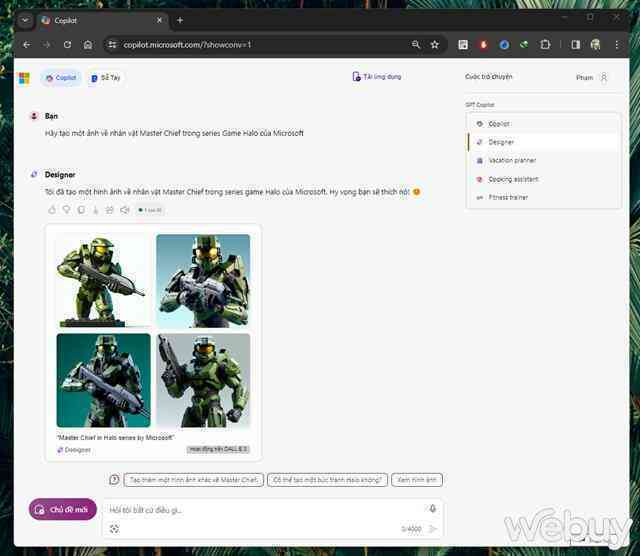Screen dimensions: 640x556
Task: Open Master Chief image with teal background
Action: pos(103,380)
